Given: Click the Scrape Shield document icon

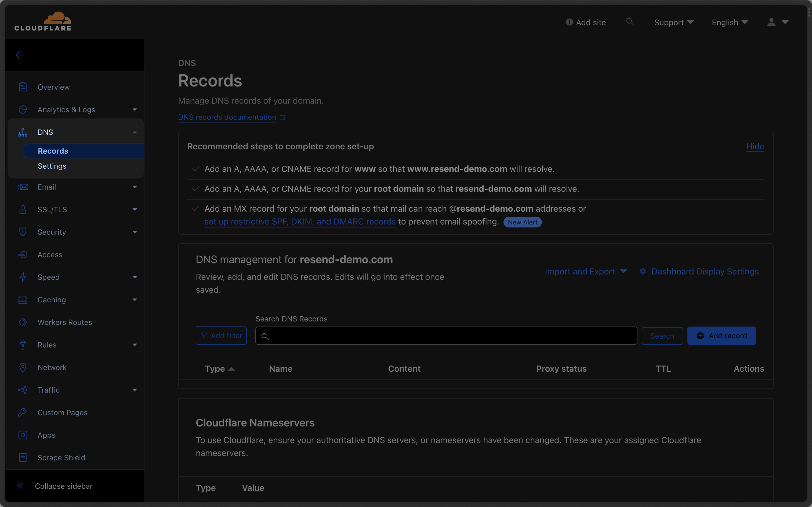Looking at the screenshot, I should point(23,457).
